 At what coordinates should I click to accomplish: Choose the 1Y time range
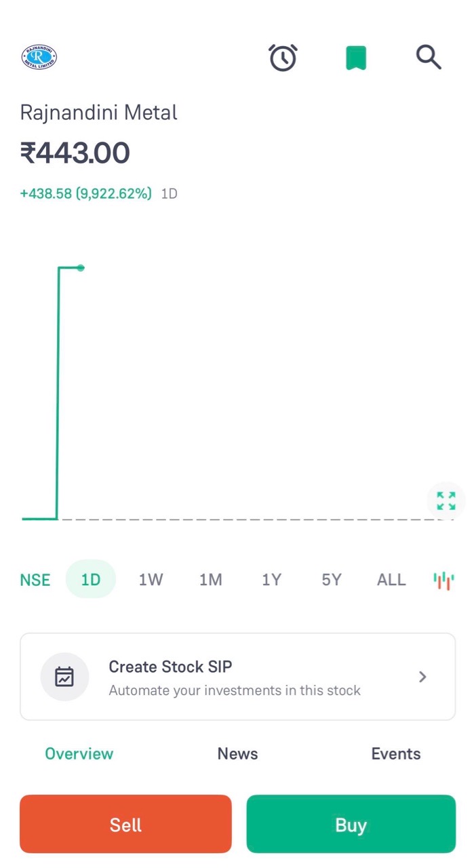tap(271, 580)
